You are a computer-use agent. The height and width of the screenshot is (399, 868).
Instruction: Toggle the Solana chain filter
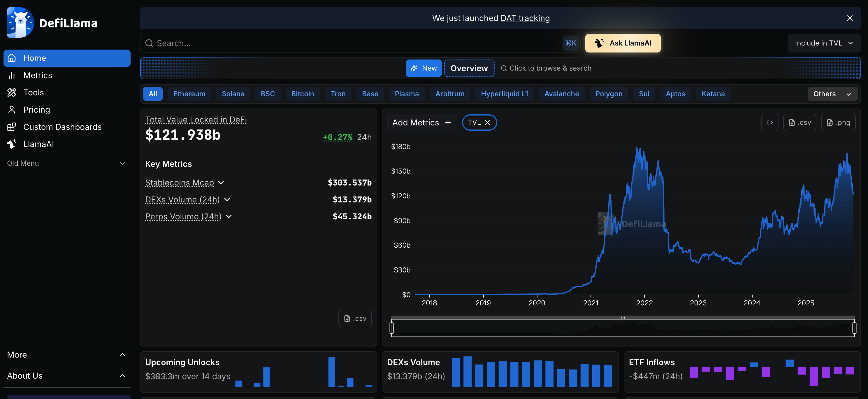pos(233,94)
